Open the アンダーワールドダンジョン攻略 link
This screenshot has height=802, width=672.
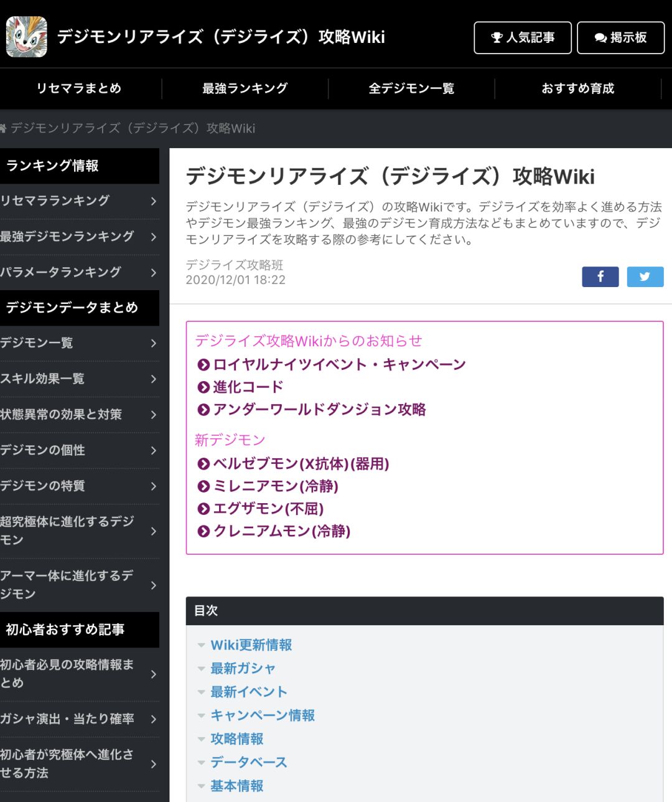[x=319, y=409]
